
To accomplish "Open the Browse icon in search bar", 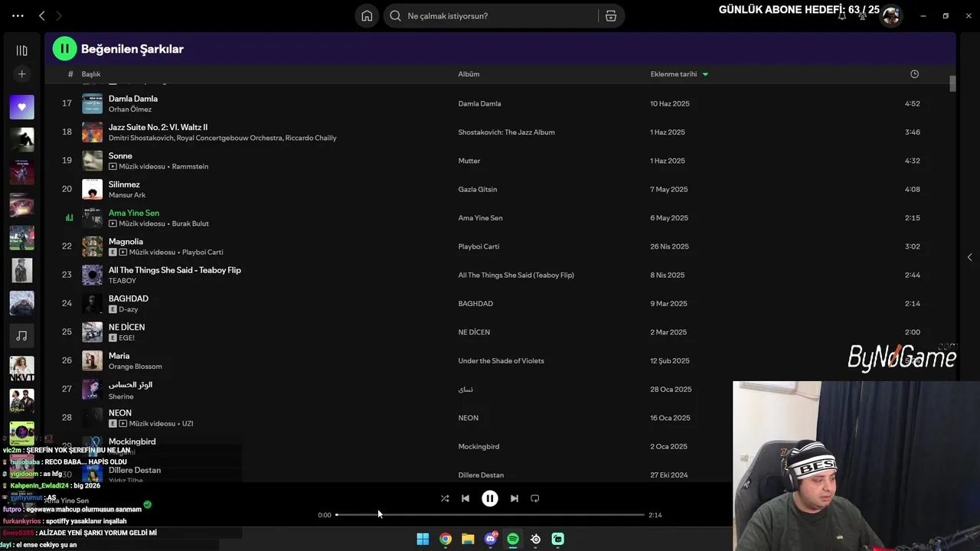I will (611, 15).
